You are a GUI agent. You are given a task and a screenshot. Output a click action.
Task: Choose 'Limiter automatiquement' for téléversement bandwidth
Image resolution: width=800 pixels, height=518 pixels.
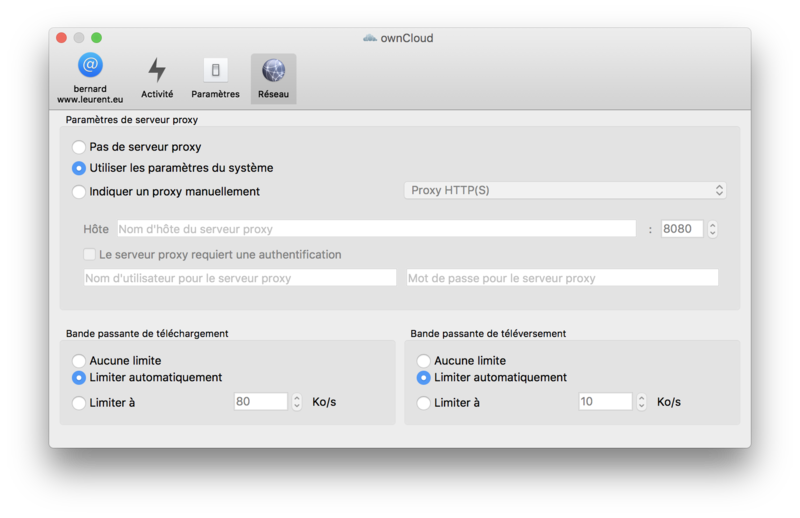click(x=424, y=378)
